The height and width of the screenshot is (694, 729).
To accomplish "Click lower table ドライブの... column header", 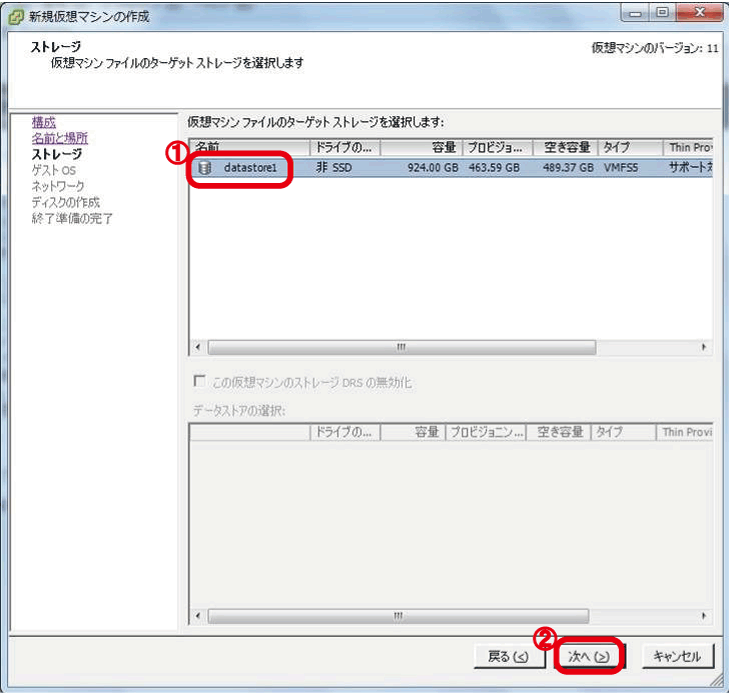I will pyautogui.click(x=345, y=432).
